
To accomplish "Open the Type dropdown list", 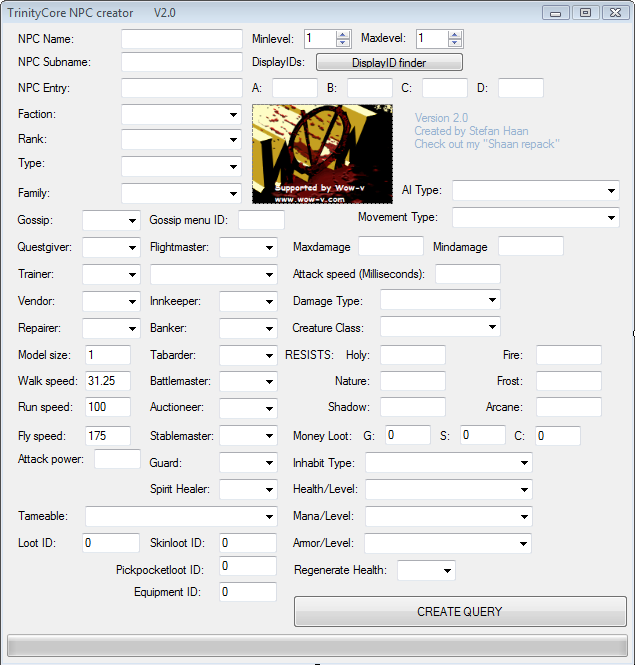I will coord(181,166).
